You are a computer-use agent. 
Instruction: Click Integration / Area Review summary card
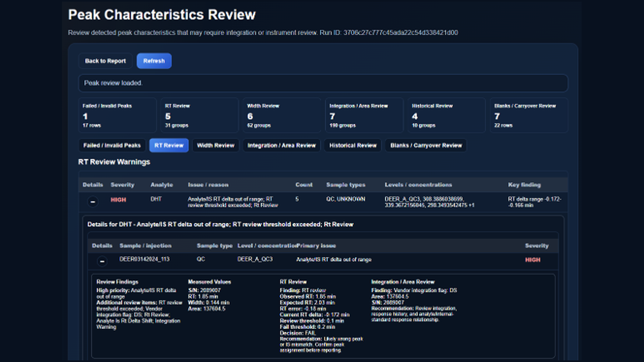tap(364, 115)
